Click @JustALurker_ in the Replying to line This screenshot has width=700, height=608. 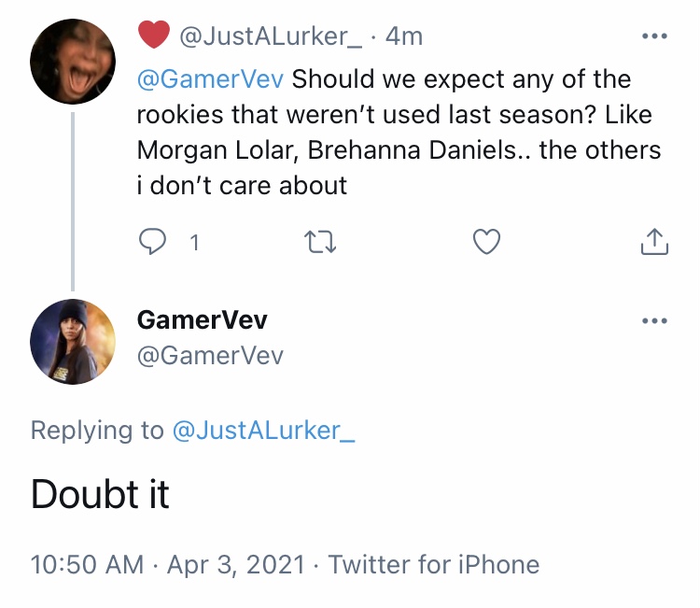pyautogui.click(x=263, y=431)
